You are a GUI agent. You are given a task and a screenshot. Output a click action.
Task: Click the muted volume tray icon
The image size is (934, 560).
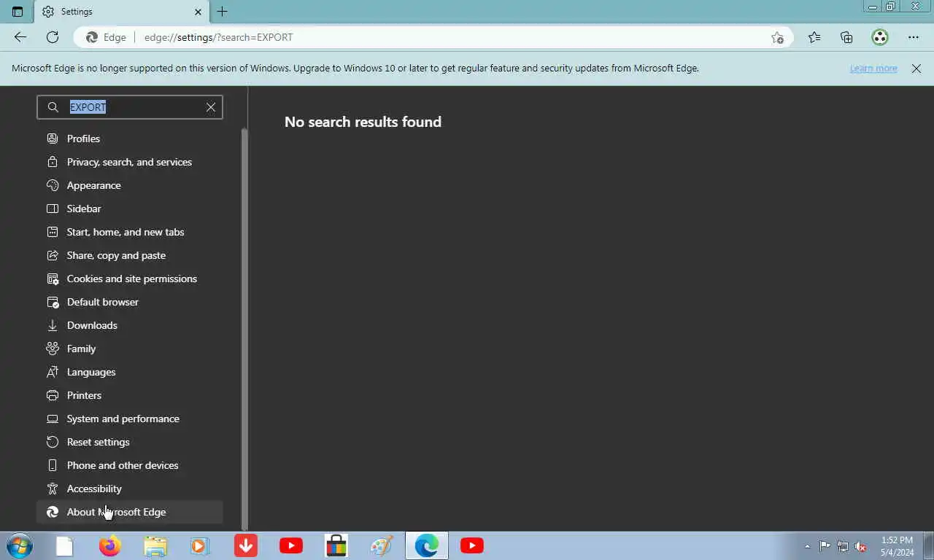tap(861, 546)
